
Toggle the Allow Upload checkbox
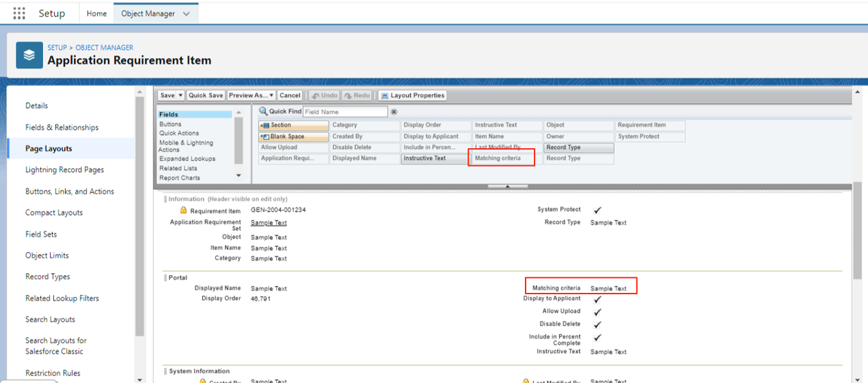pyautogui.click(x=597, y=312)
